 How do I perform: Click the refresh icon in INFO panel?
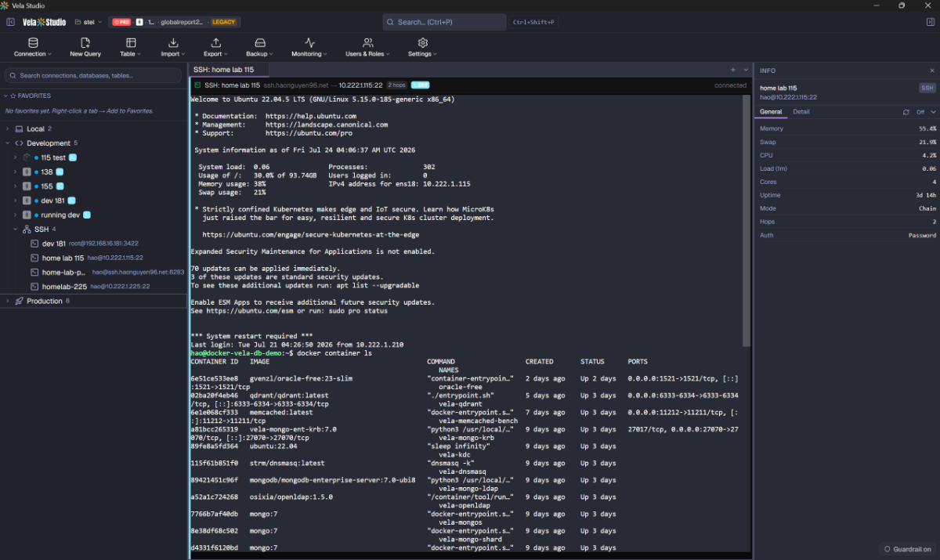point(906,112)
